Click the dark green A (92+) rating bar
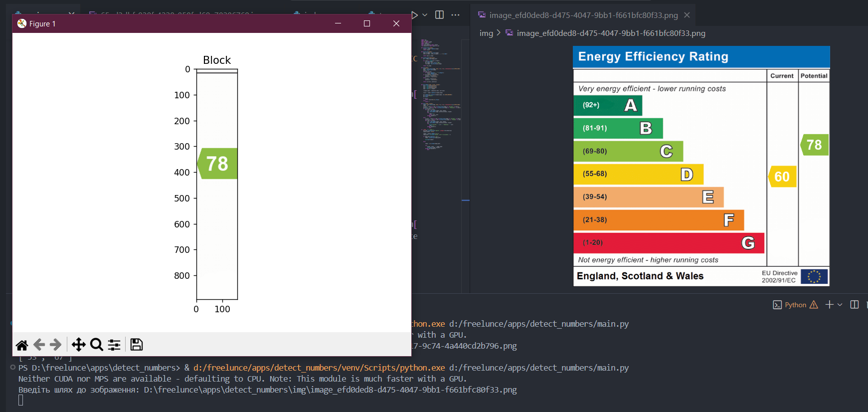Viewport: 868px width, 412px height. 608,105
